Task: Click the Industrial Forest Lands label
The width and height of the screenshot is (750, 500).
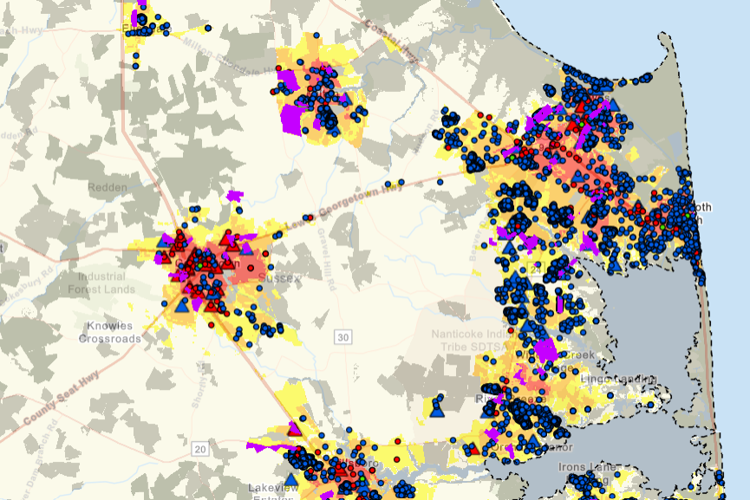Action: click(101, 283)
